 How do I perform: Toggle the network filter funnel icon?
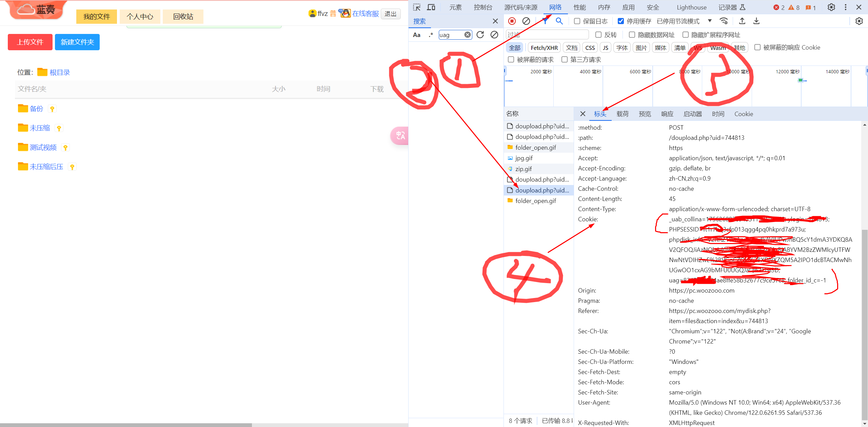545,21
